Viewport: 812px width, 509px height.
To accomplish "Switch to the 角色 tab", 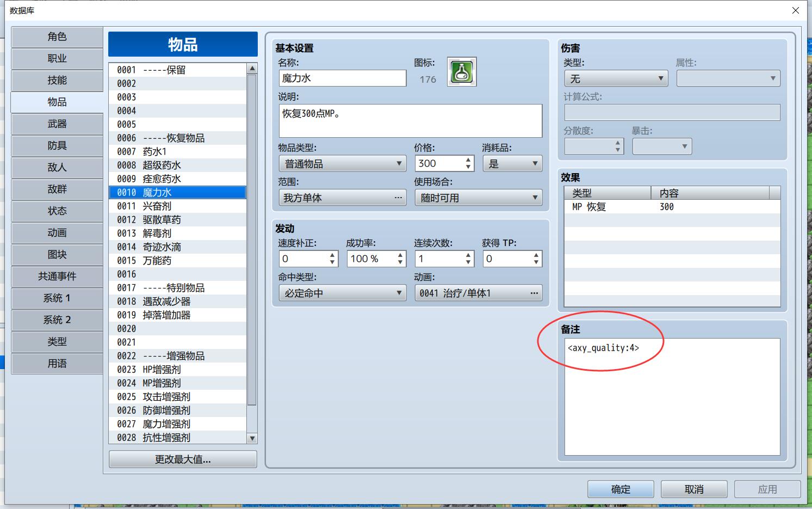I will (57, 37).
